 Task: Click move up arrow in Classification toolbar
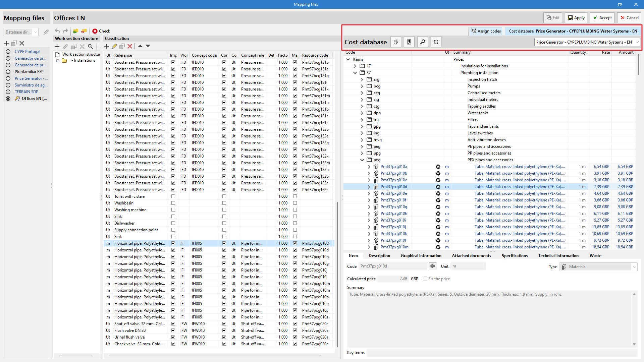(x=140, y=46)
